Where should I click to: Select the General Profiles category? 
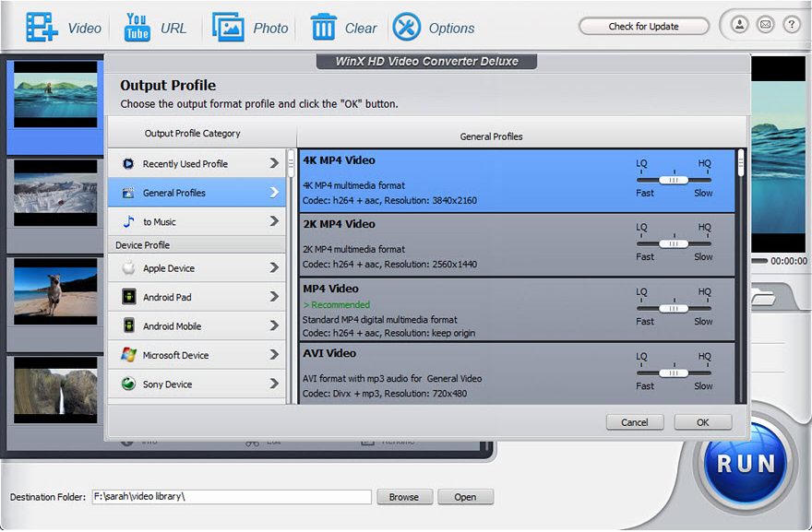pos(197,193)
